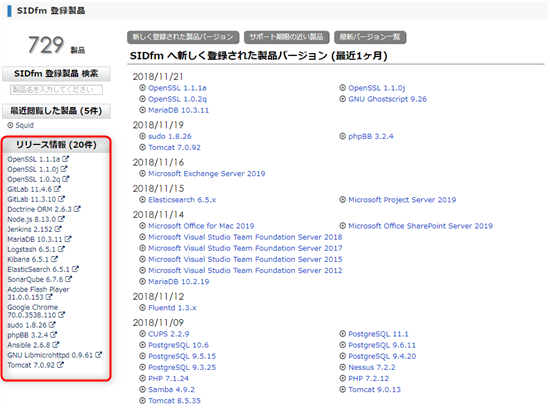Click the リリース情報 (20件) header
Image resolution: width=550 pixels, height=408 pixels.
tap(56, 145)
